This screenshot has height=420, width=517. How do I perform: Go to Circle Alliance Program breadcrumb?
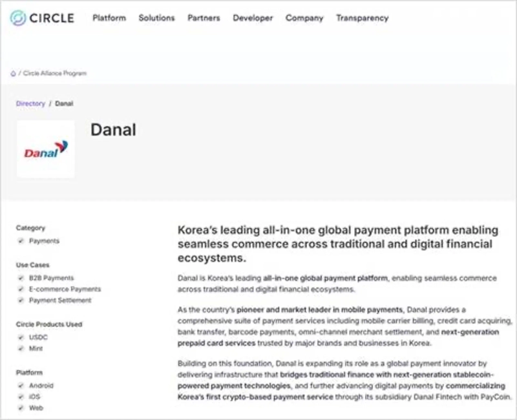54,74
